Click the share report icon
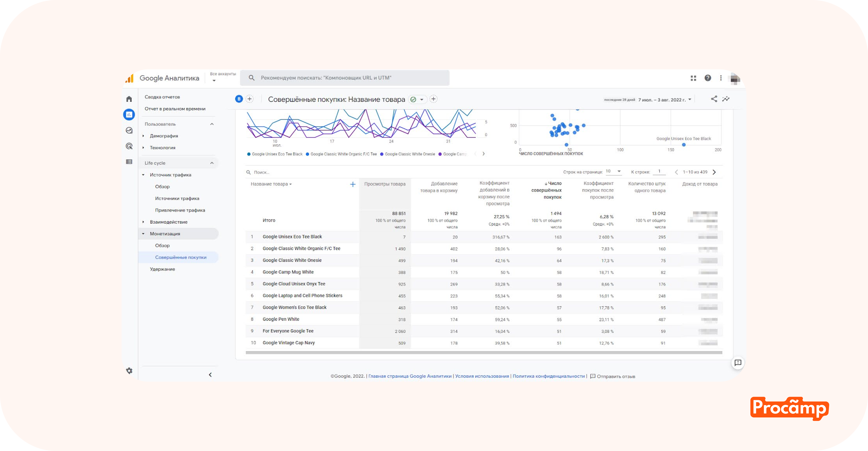Viewport: 868px width, 451px height. (x=714, y=99)
